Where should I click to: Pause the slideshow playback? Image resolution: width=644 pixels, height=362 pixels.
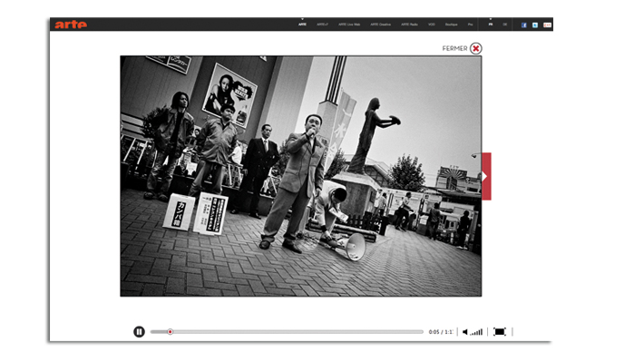coord(139,331)
